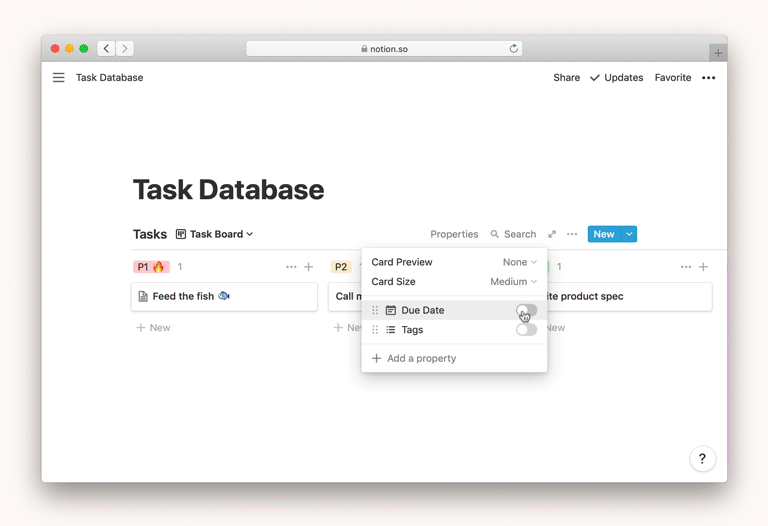The image size is (768, 526).
Task: Grab the drag handle beside Due Date
Action: (x=375, y=311)
